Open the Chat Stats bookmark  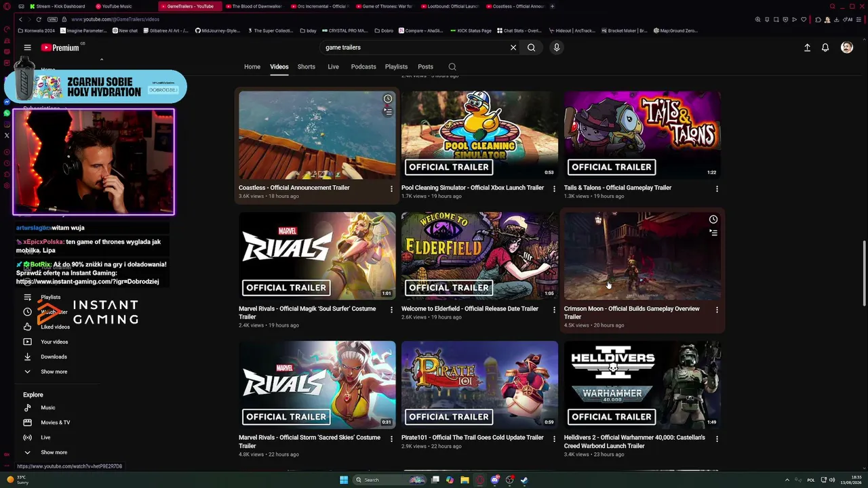(x=519, y=30)
